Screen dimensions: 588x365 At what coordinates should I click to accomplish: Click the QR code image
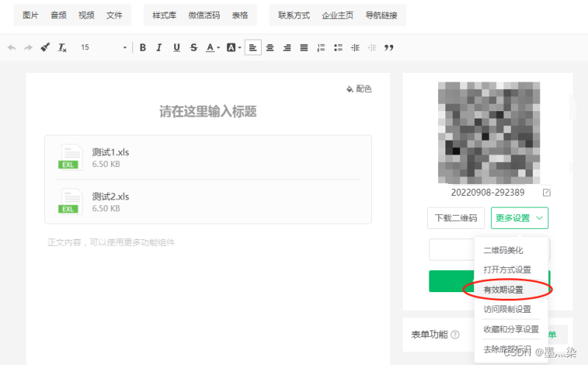489,133
